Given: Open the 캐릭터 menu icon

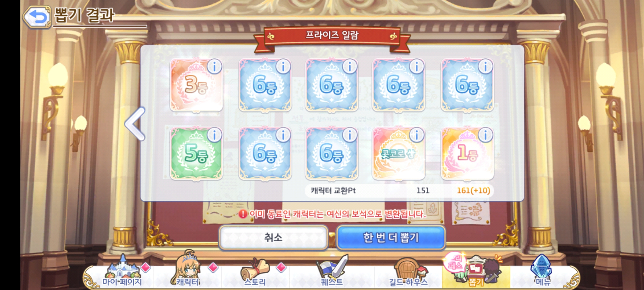Looking at the screenshot, I should (x=188, y=269).
